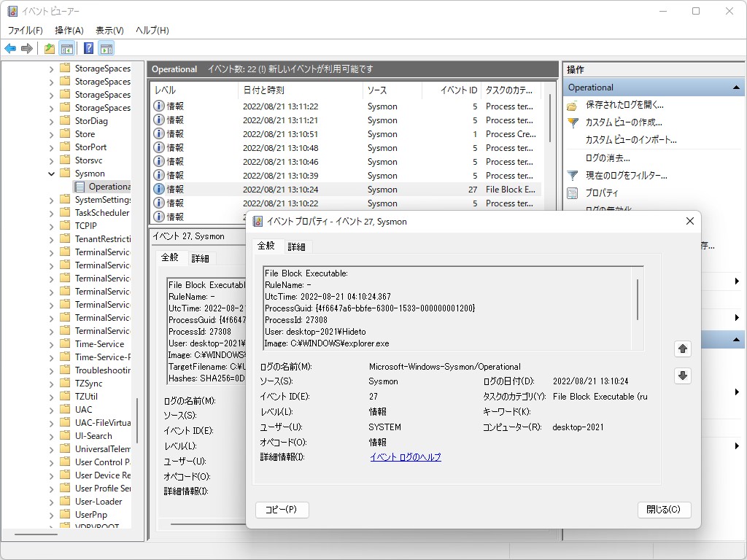Click the イベント ログのヘルプ link
Screen dimensions: 747x560
pyautogui.click(x=405, y=457)
